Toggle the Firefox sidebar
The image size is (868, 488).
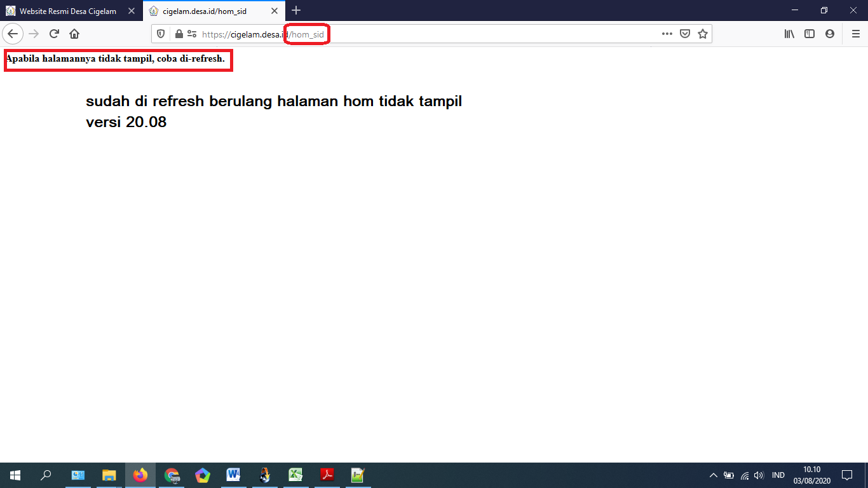point(809,34)
